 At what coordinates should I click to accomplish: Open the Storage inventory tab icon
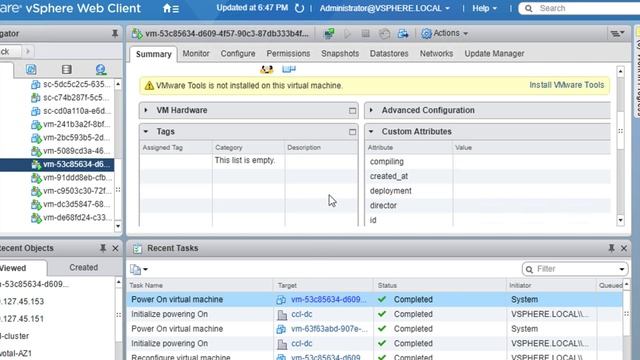click(x=67, y=69)
